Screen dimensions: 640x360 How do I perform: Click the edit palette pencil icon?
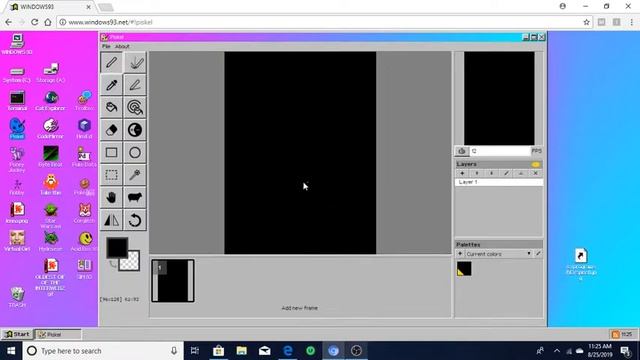(538, 254)
